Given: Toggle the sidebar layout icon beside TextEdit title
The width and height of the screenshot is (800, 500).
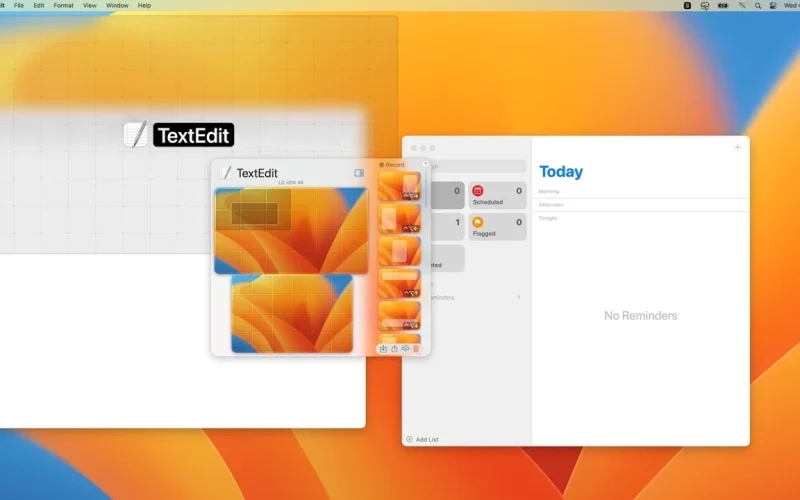Looking at the screenshot, I should click(x=359, y=173).
